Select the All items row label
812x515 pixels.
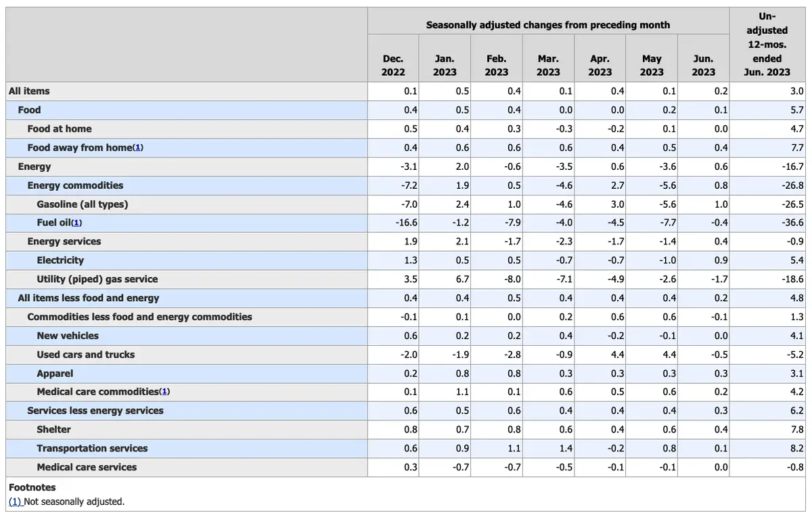(29, 91)
